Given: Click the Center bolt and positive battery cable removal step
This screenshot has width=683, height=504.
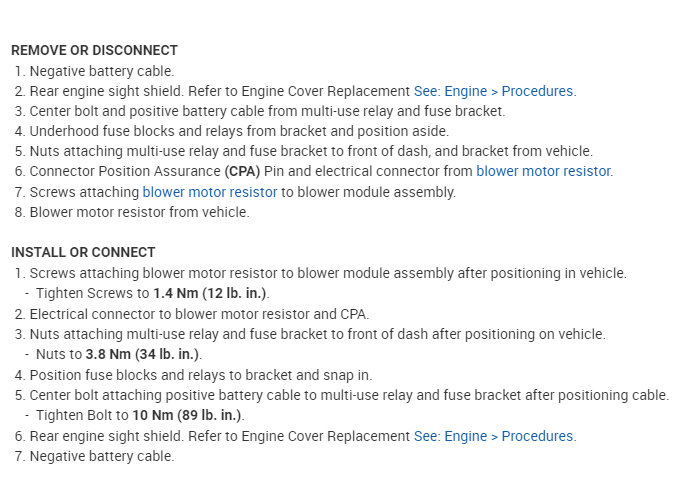Looking at the screenshot, I should click(x=267, y=111).
